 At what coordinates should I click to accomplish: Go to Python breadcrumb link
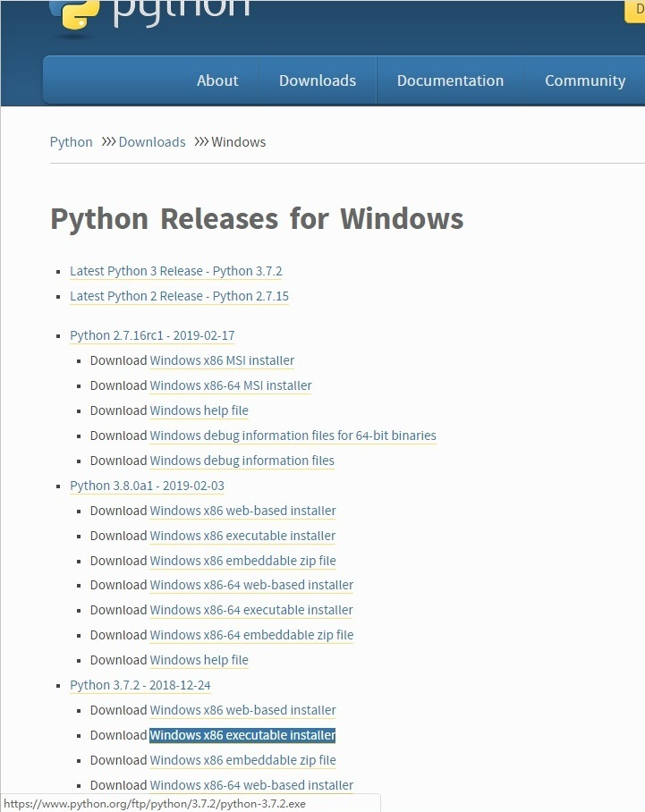pos(71,142)
